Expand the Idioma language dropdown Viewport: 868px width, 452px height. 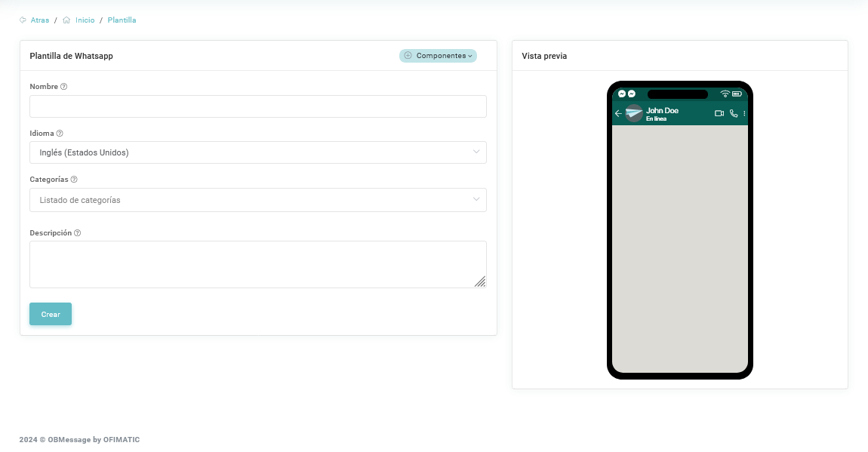pos(257,152)
